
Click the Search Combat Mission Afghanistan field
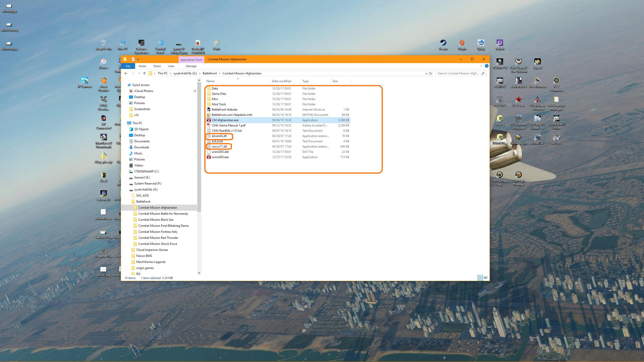[458, 73]
